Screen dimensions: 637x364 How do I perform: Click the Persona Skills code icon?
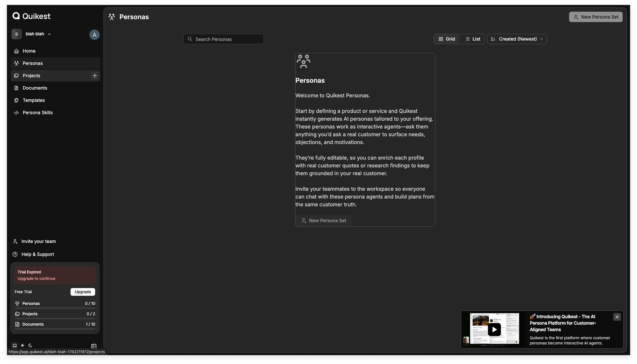(16, 113)
